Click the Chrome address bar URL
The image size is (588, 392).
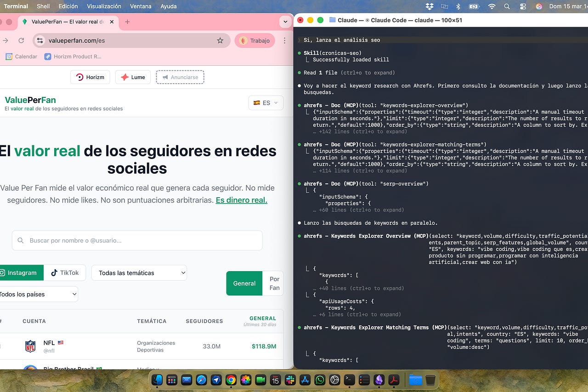(x=77, y=40)
